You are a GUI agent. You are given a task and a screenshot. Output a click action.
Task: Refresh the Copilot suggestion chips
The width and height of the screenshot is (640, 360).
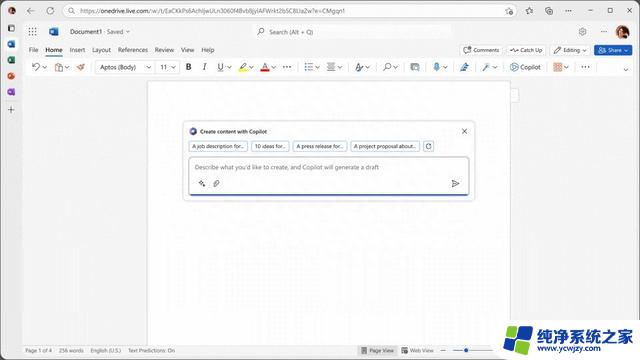pos(428,146)
